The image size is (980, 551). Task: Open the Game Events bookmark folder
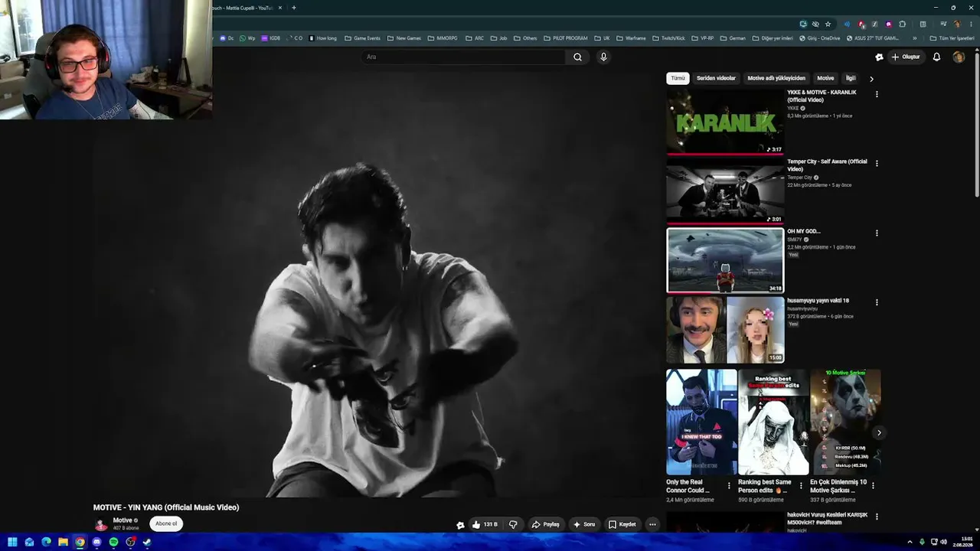pyautogui.click(x=362, y=38)
